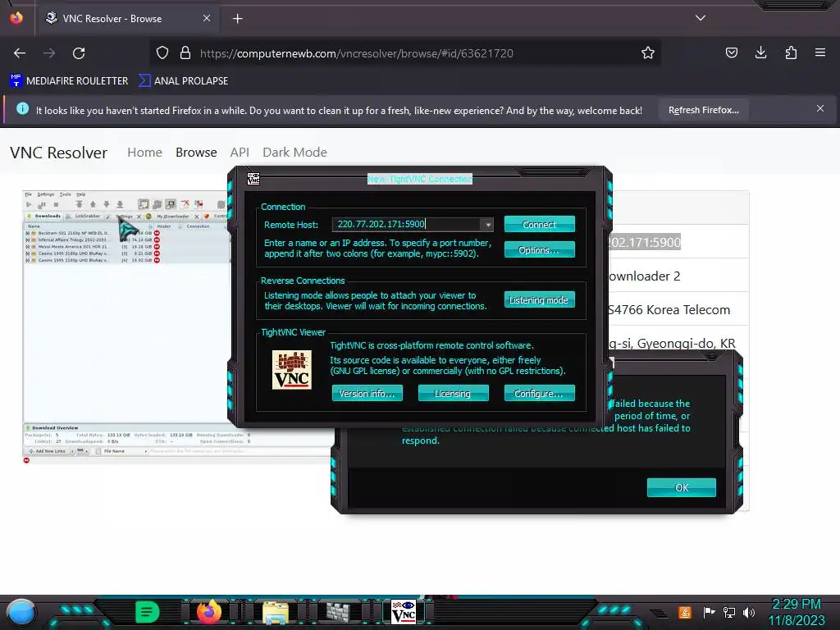
Task: Open the Start orb on taskbar
Action: [x=21, y=612]
